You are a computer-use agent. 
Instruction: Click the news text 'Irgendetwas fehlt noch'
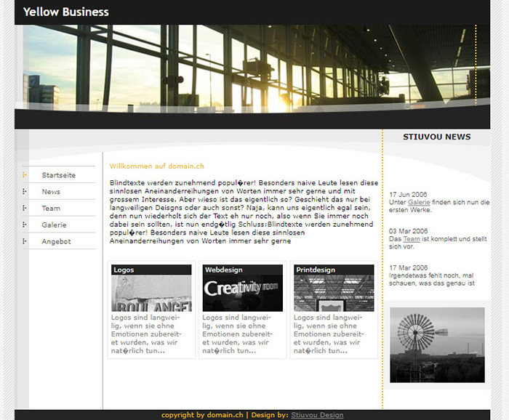[x=431, y=279]
